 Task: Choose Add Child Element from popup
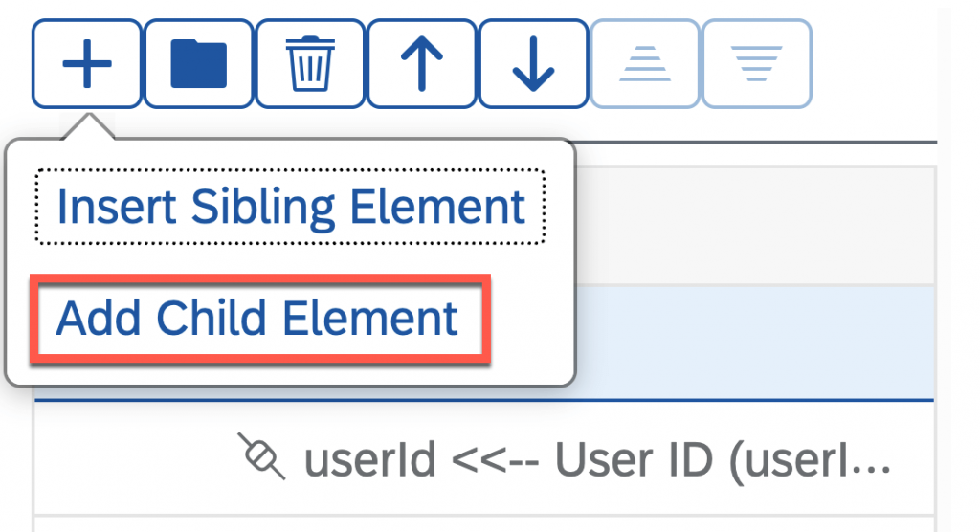pyautogui.click(x=257, y=319)
